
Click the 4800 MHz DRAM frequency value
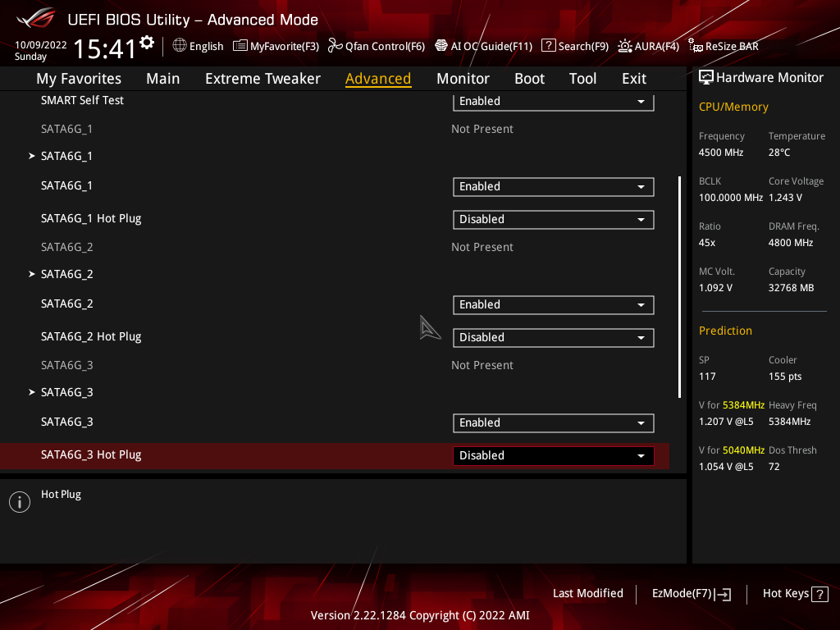(x=791, y=243)
